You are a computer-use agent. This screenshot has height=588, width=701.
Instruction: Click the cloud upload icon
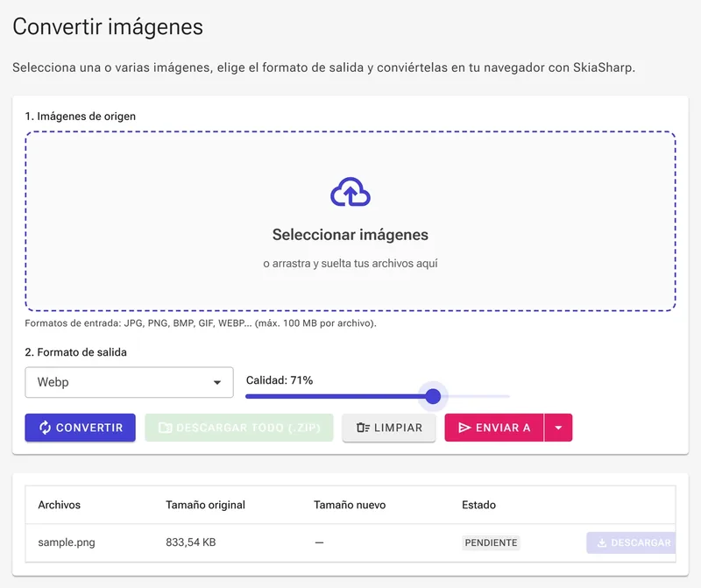click(350, 192)
